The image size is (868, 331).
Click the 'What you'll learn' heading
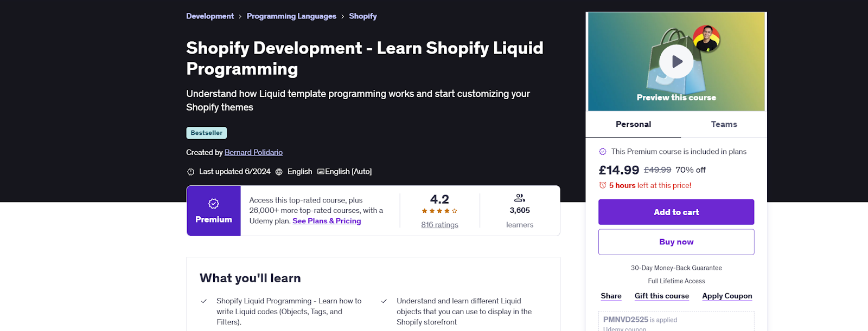click(x=250, y=278)
